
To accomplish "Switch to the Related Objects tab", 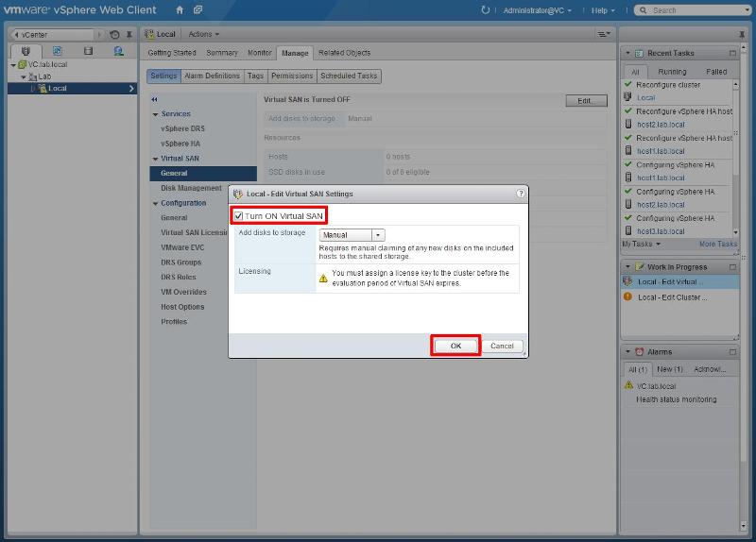I will pyautogui.click(x=344, y=53).
